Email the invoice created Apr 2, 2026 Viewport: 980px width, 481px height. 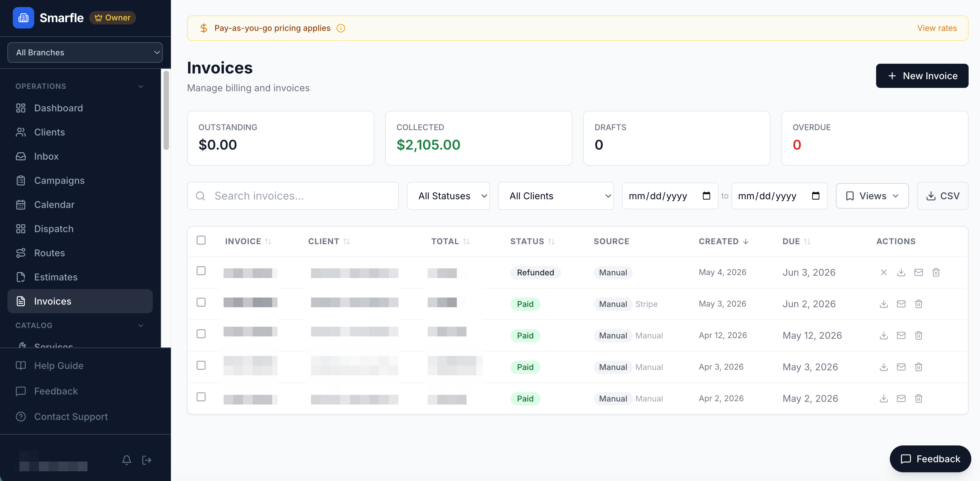tap(901, 399)
